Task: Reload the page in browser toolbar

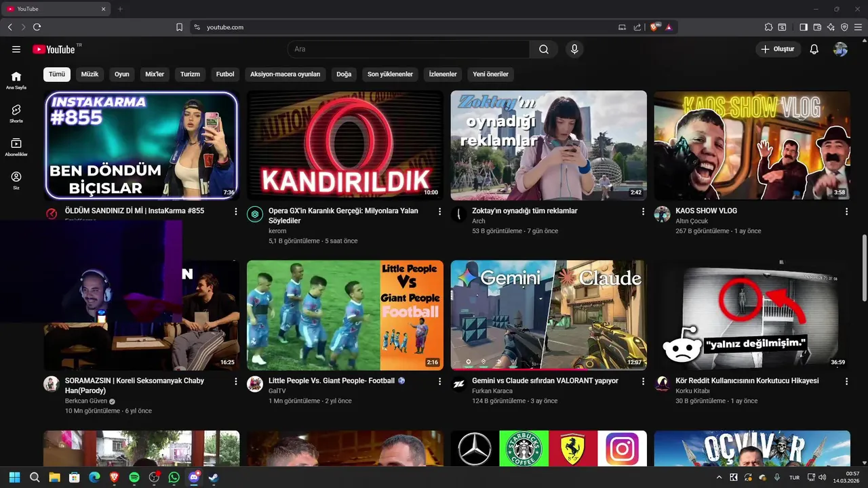Action: [37, 27]
